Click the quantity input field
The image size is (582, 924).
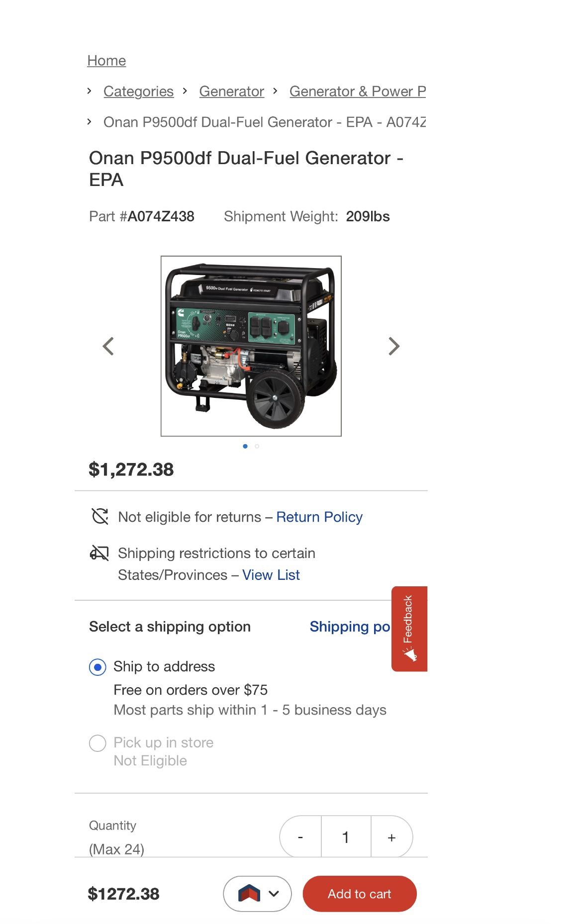pos(346,837)
